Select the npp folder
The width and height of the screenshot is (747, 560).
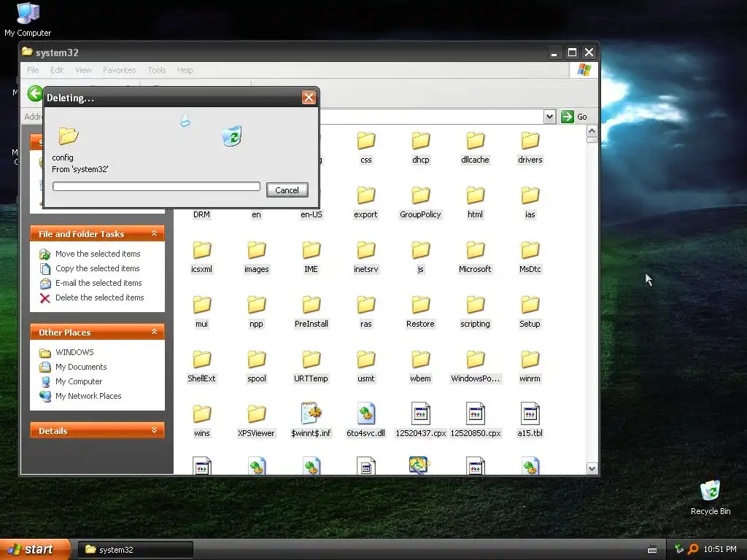[256, 312]
